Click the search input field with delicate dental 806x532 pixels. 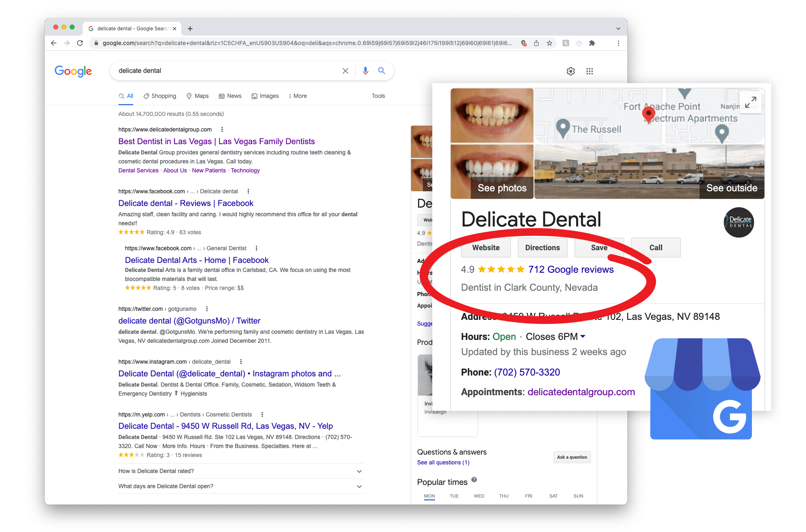tap(227, 71)
